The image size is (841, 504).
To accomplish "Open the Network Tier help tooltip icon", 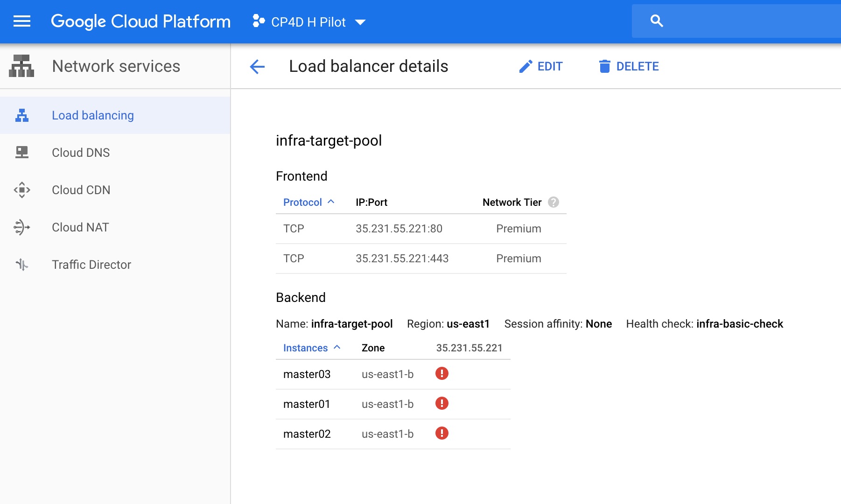I will click(554, 202).
